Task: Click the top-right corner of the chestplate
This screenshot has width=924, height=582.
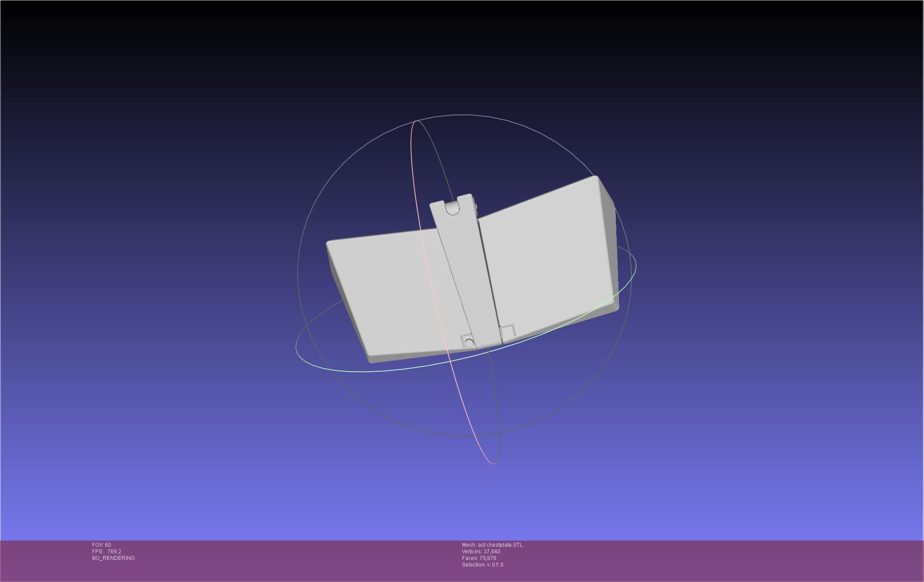Action: [596, 178]
